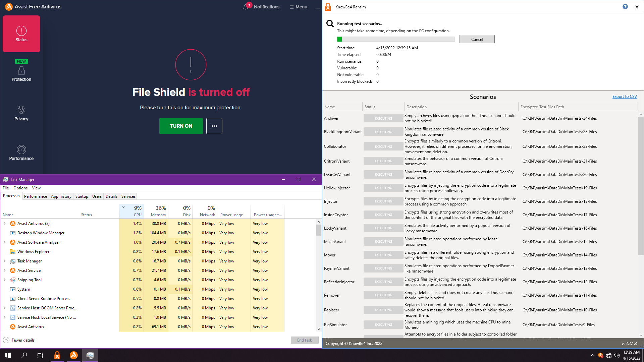This screenshot has width=644, height=362.
Task: Open volume control in system tray
Action: (617, 355)
